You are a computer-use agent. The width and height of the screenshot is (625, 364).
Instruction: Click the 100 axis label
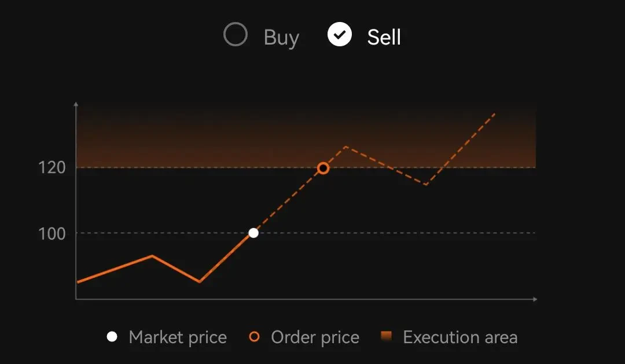point(53,233)
